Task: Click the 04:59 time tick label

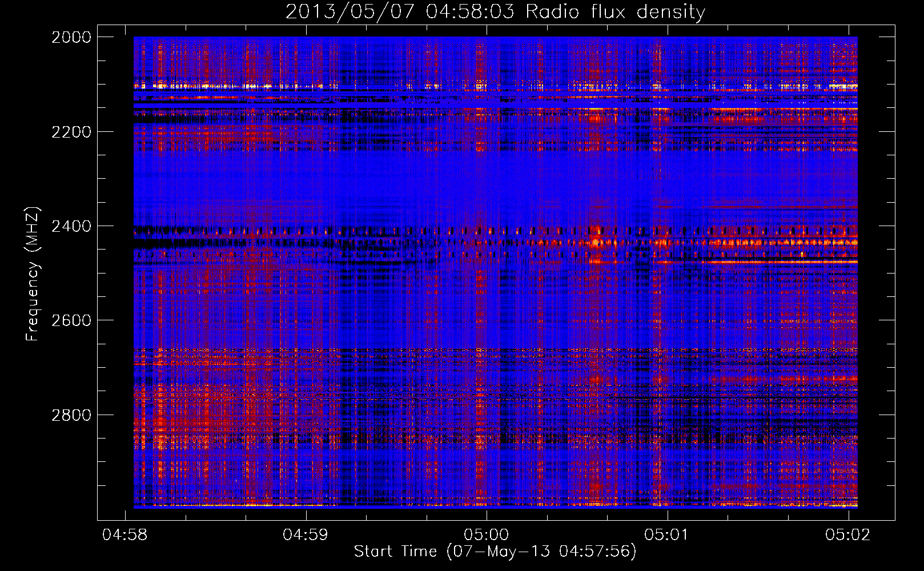Action: click(306, 534)
